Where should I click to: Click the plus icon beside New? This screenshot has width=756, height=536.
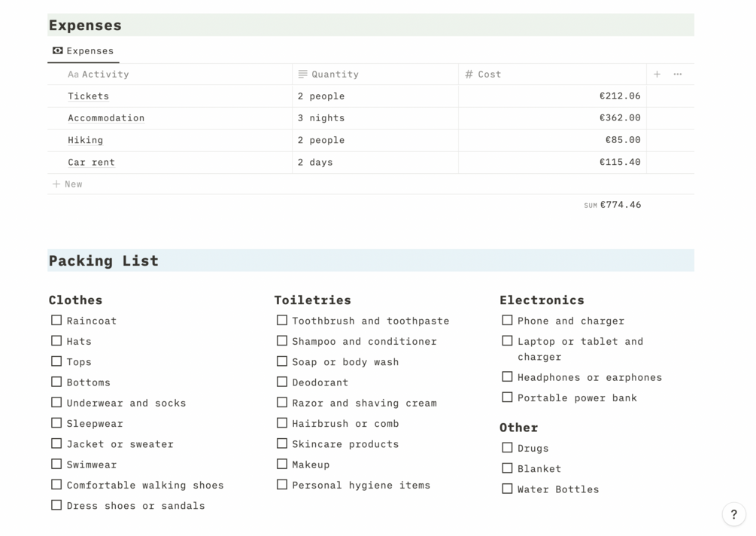[x=56, y=184]
